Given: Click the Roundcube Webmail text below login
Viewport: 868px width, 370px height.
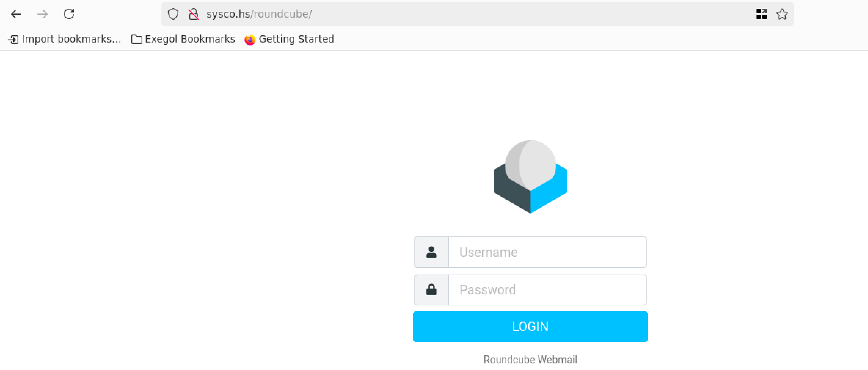Looking at the screenshot, I should click(x=530, y=359).
